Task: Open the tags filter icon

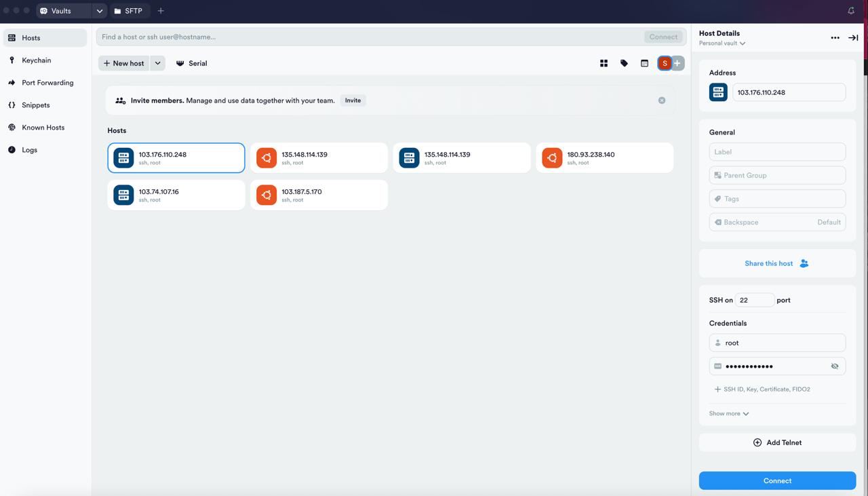Action: (624, 63)
